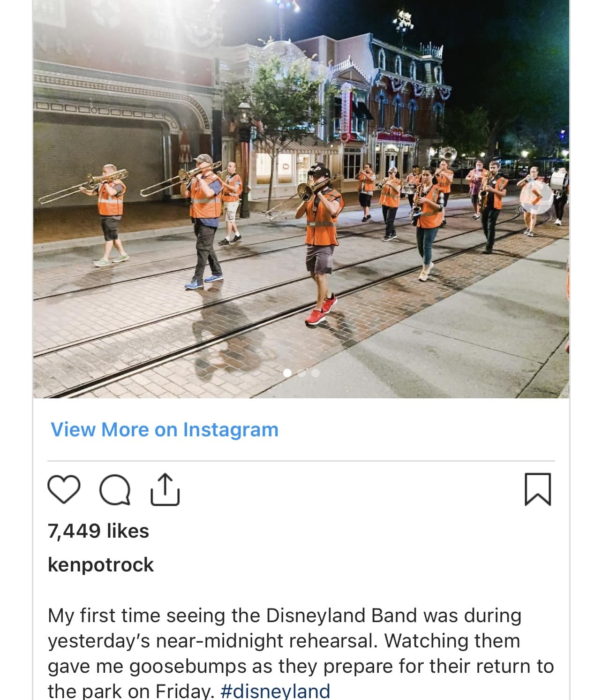This screenshot has width=602, height=700.
Task: Like the post with the heart icon
Action: pos(63,490)
